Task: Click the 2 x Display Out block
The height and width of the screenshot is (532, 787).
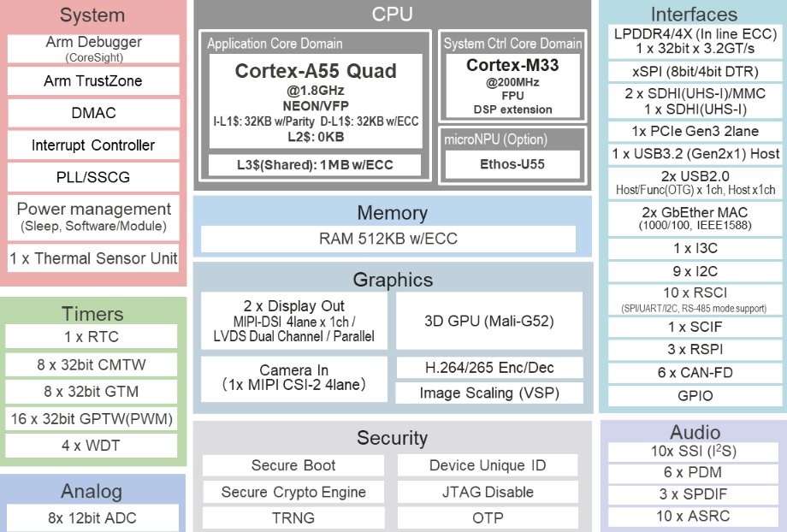Action: 294,321
